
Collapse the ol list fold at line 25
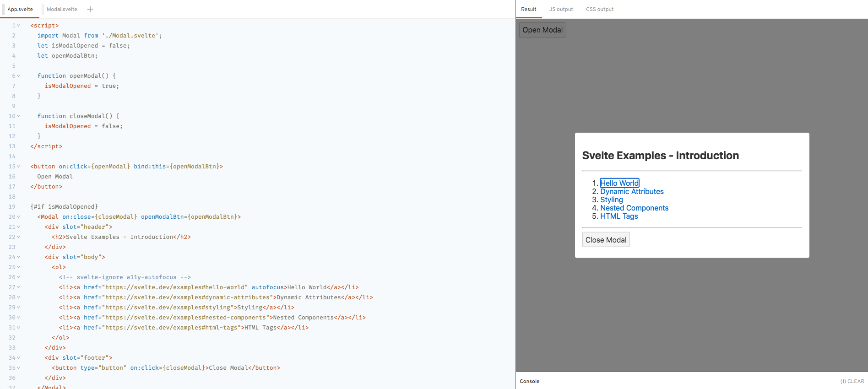point(19,267)
